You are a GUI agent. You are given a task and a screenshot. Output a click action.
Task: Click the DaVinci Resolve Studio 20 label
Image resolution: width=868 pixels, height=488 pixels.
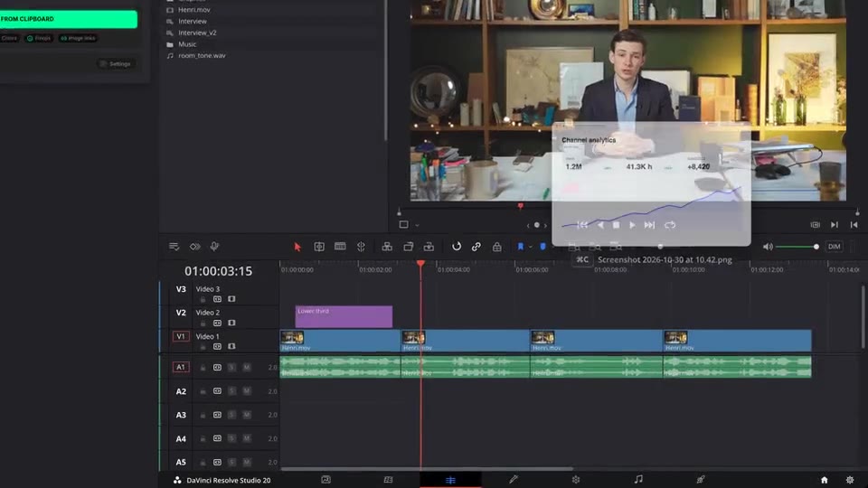click(x=228, y=480)
